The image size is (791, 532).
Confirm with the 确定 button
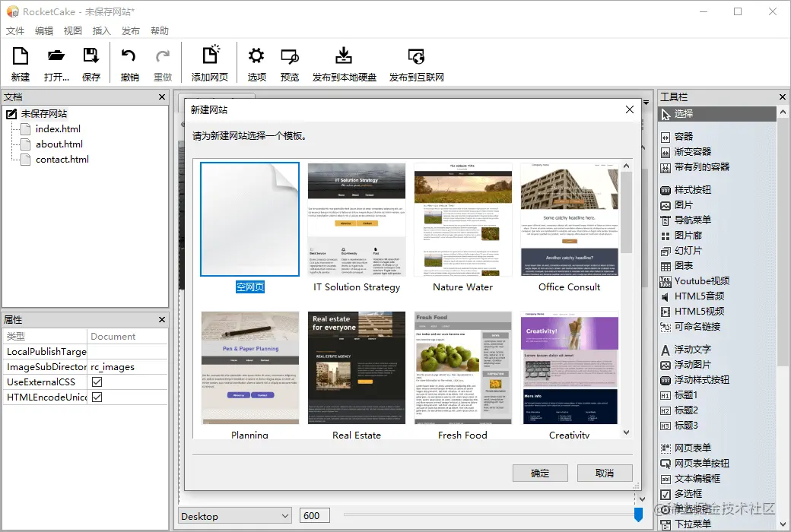pyautogui.click(x=540, y=473)
